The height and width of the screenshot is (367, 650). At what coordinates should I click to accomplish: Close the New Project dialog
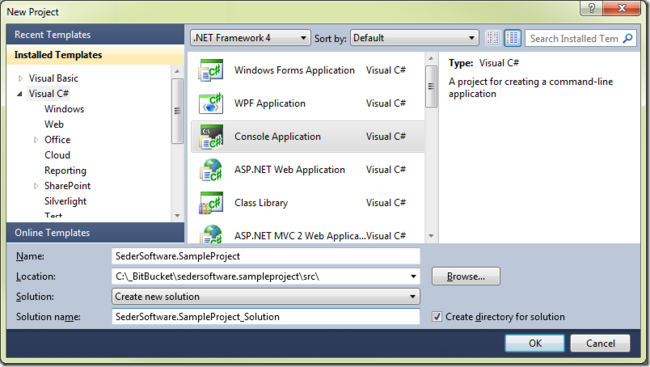tap(622, 8)
